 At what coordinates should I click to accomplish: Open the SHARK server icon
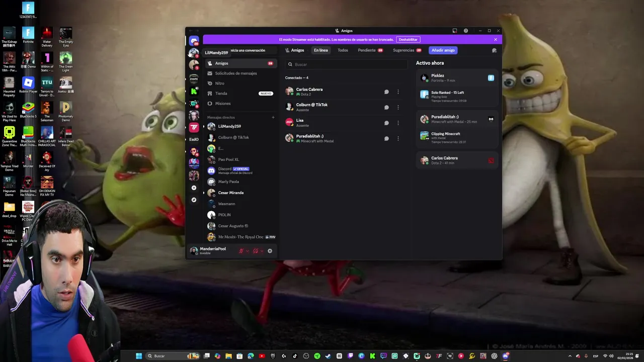194,78
